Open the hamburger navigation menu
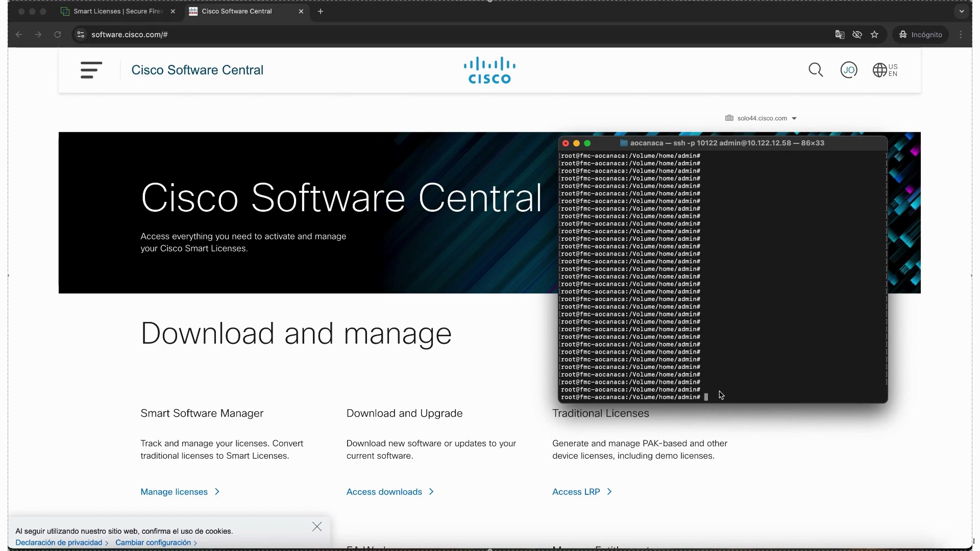 (x=91, y=70)
